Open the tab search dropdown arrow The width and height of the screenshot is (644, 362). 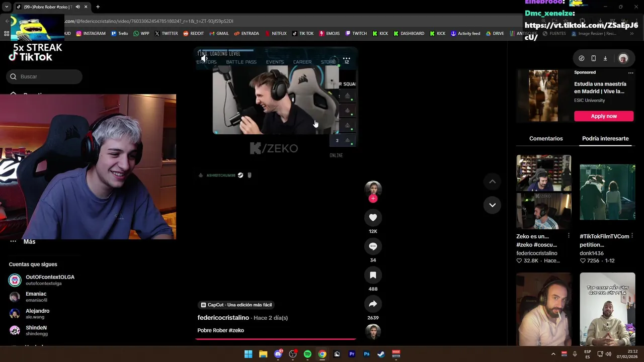click(x=6, y=7)
